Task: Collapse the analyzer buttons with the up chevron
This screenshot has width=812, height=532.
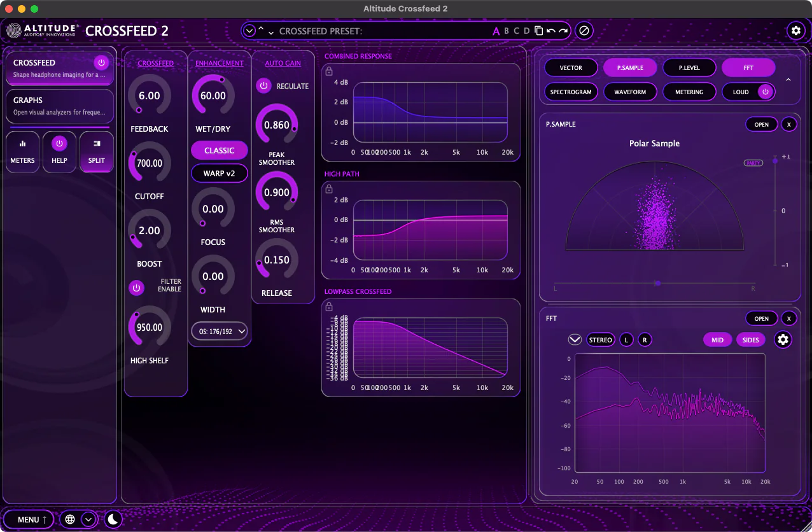Action: (788, 80)
